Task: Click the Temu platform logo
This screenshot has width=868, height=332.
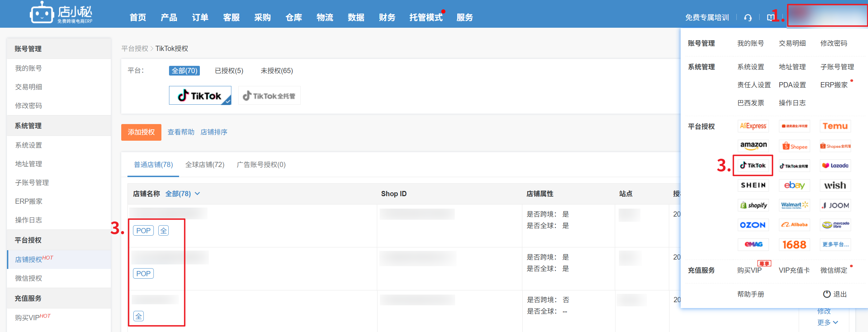Action: 835,126
